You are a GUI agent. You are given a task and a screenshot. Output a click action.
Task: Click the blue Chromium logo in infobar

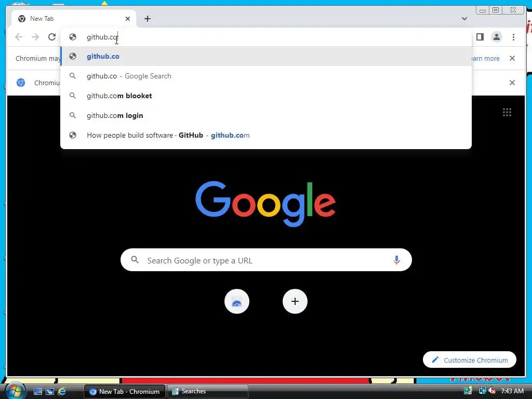(x=21, y=83)
